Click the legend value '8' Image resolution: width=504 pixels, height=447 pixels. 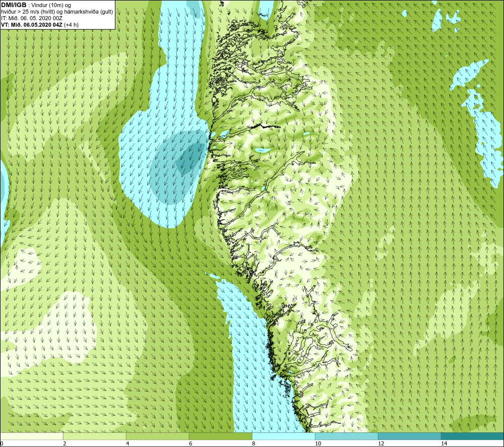pyautogui.click(x=254, y=443)
